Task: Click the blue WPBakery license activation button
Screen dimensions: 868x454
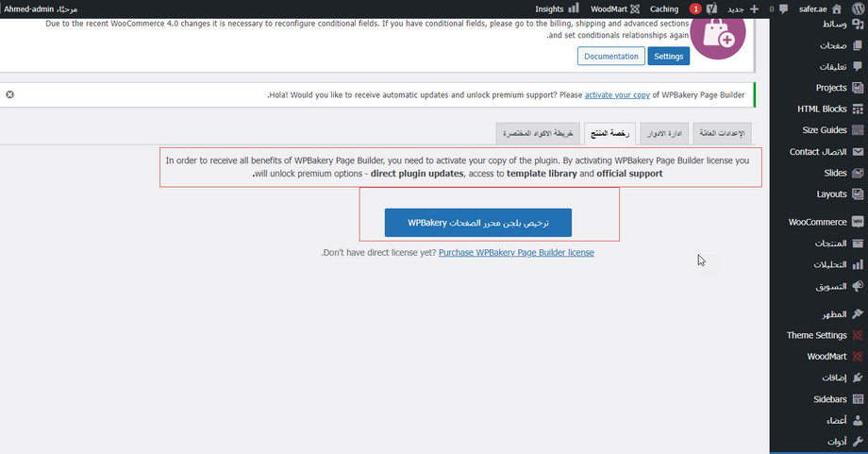Action: point(478,223)
